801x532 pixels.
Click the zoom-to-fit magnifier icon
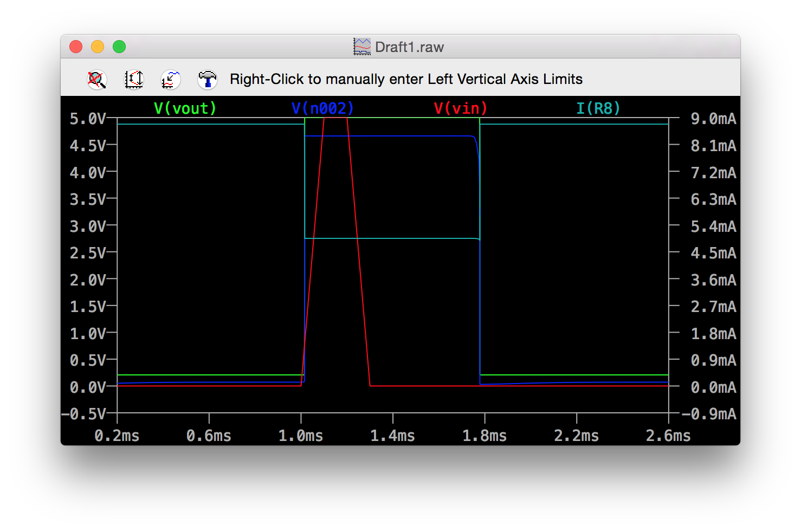click(x=97, y=80)
